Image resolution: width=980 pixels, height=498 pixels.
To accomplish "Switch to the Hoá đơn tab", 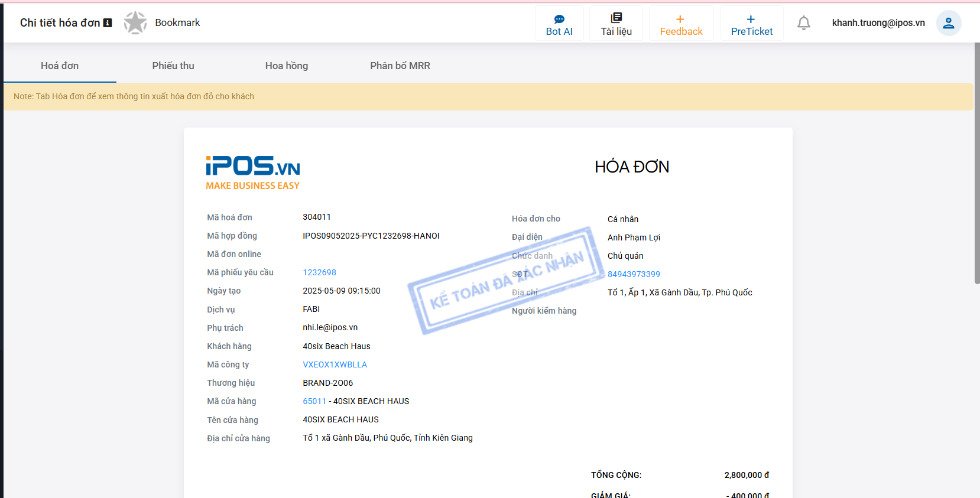I will [x=60, y=66].
